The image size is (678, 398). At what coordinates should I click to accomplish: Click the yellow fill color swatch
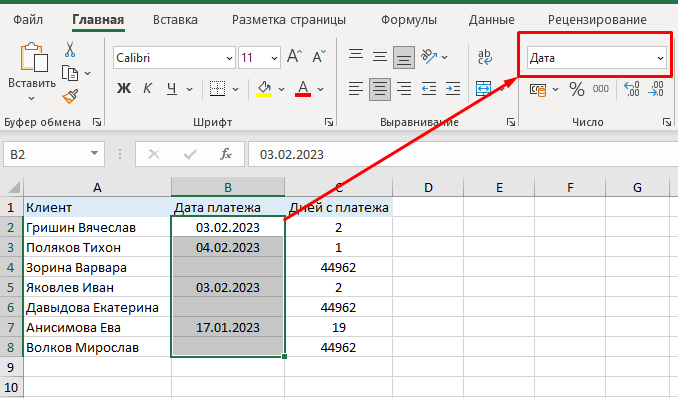pyautogui.click(x=264, y=89)
